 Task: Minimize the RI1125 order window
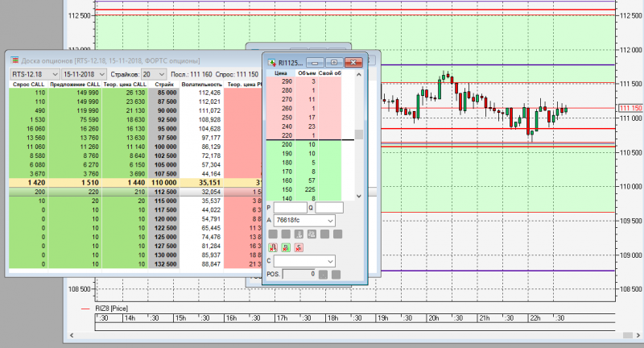click(315, 63)
